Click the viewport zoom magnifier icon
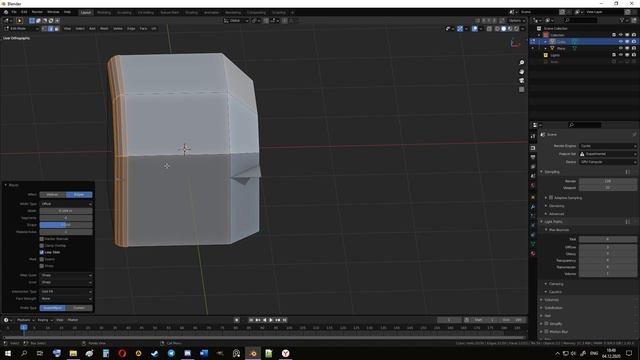 click(522, 62)
